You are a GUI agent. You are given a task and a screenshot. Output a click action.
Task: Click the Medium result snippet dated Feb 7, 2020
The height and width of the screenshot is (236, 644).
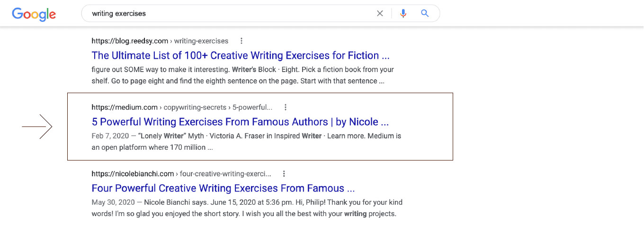pos(246,141)
